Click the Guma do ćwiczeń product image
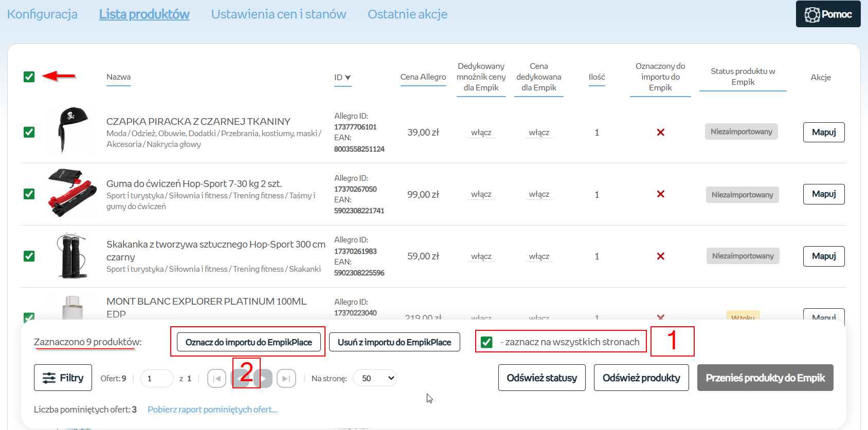Image resolution: width=868 pixels, height=430 pixels. [x=73, y=194]
